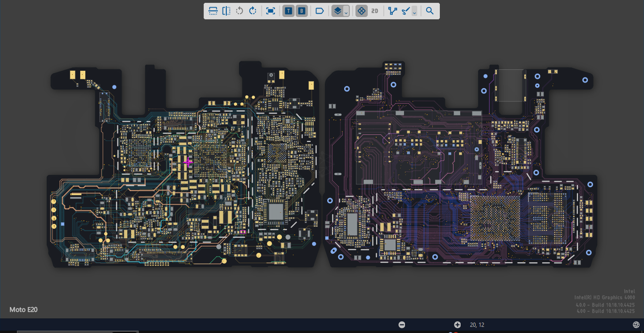Click the large BGA chip on right board

point(495,219)
